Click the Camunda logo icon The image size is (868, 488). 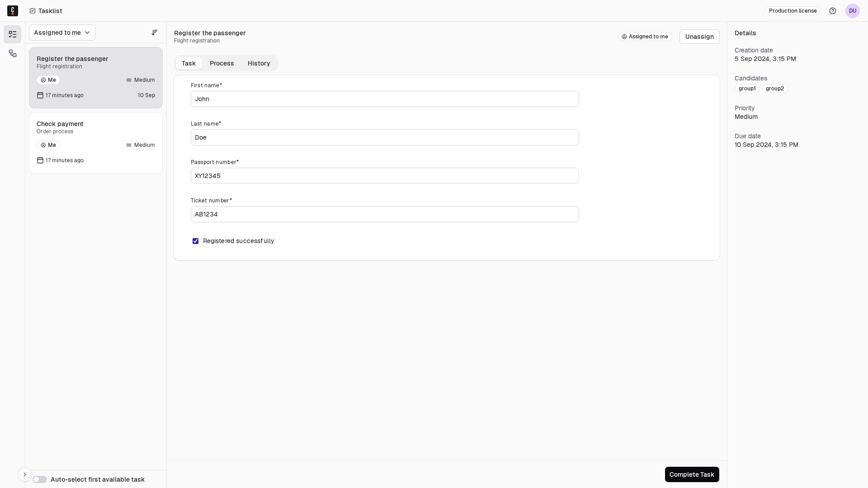[x=13, y=11]
